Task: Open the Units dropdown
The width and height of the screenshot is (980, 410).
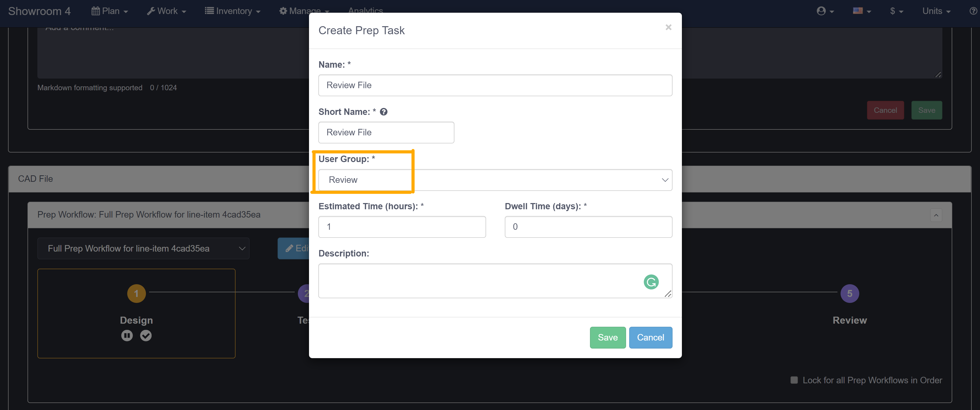Action: [936, 11]
